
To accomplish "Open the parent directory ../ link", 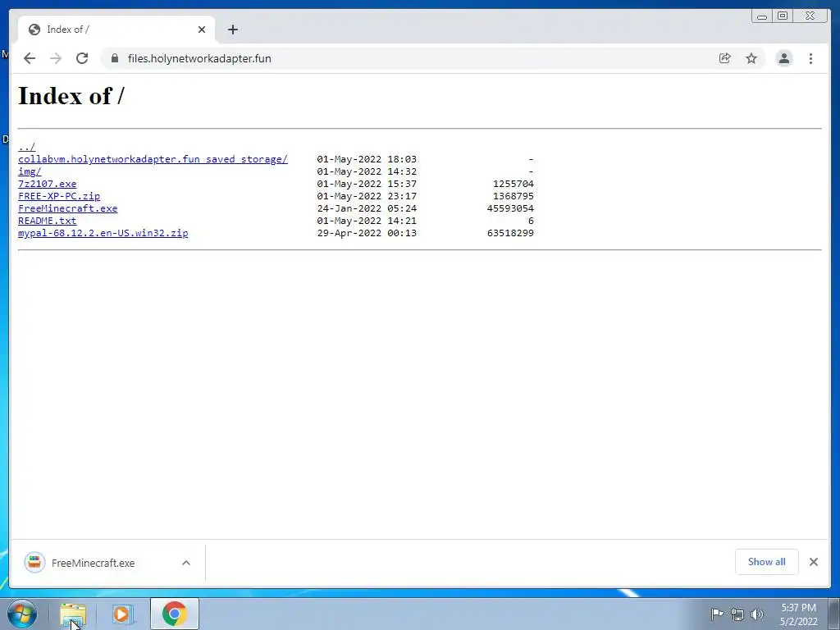I will (27, 147).
